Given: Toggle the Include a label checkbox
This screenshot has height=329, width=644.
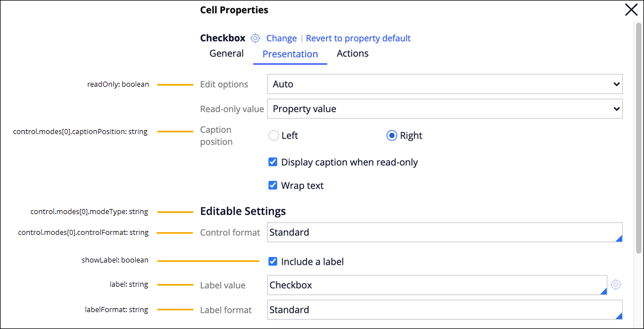Looking at the screenshot, I should click(x=273, y=261).
